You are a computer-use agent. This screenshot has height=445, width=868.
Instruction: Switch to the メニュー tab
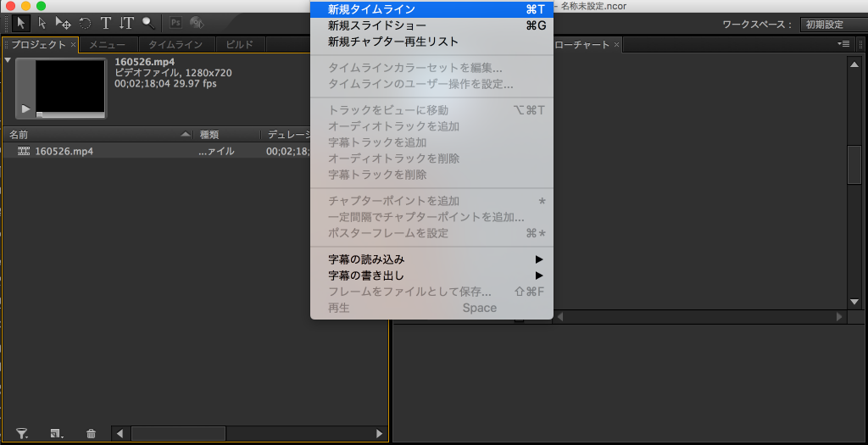pyautogui.click(x=107, y=45)
